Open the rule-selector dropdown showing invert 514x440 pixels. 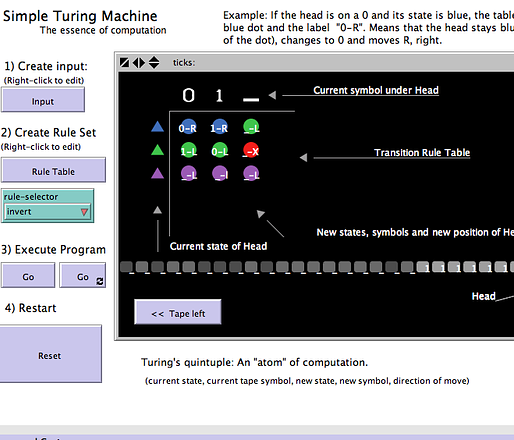pyautogui.click(x=48, y=212)
